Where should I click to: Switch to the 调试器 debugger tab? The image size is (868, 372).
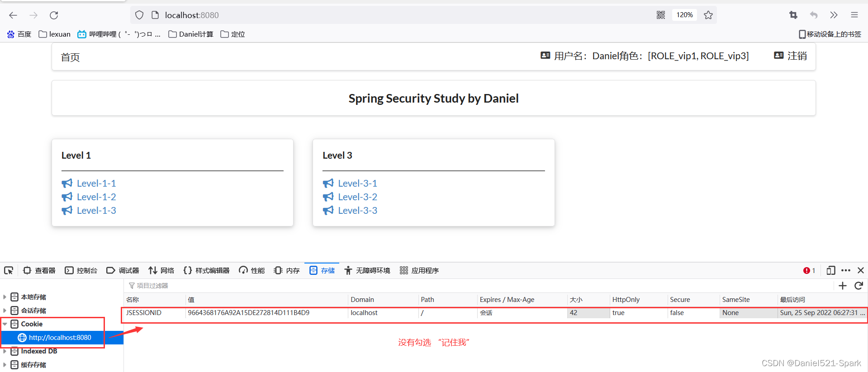[123, 270]
